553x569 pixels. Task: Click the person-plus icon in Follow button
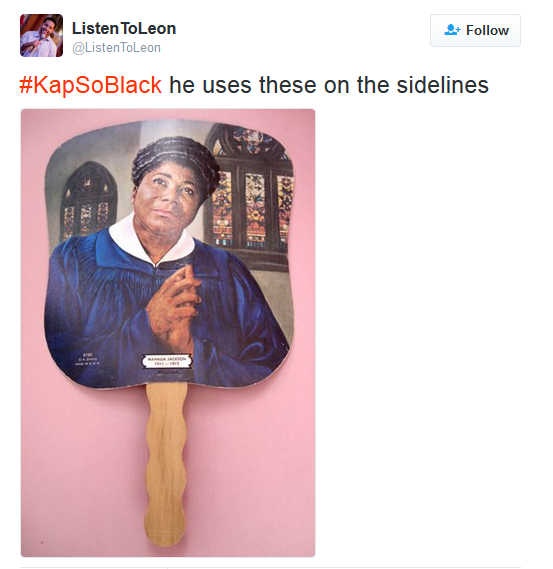coord(452,30)
